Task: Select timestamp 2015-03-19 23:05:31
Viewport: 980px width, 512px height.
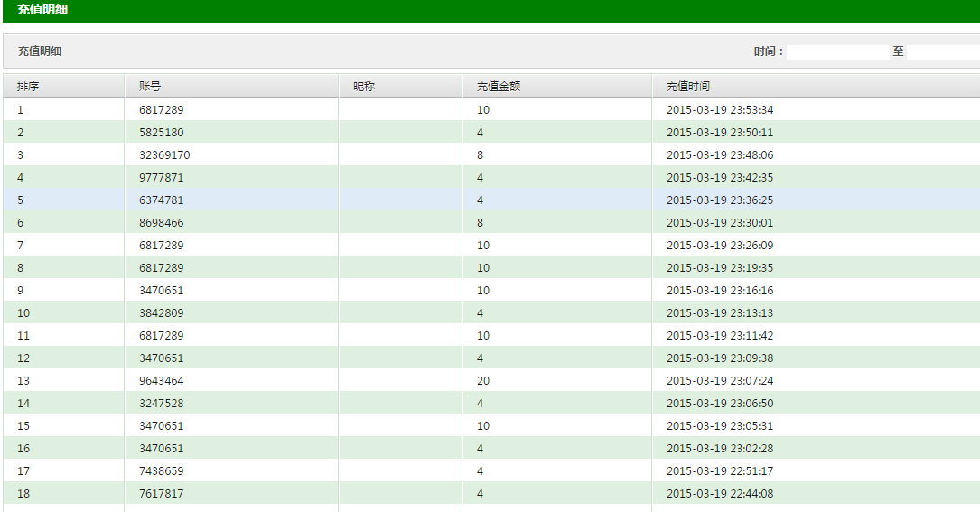Action: pyautogui.click(x=720, y=425)
